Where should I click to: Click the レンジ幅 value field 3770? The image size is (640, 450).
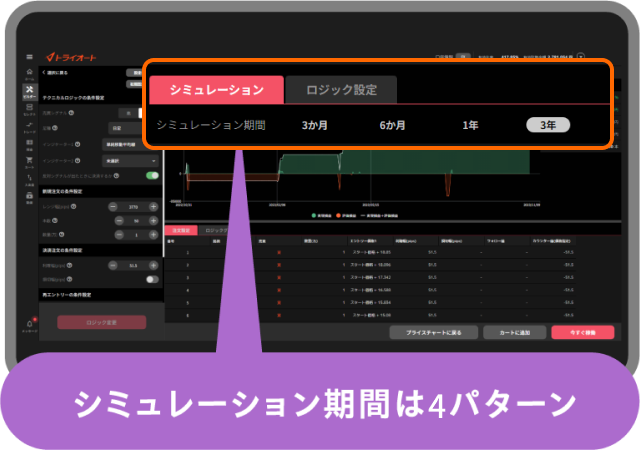pos(133,207)
